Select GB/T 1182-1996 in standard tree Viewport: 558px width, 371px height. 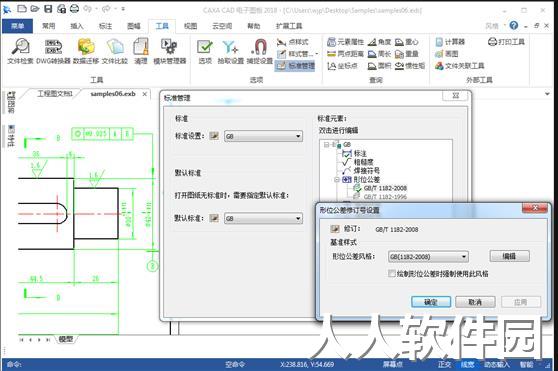tap(385, 197)
